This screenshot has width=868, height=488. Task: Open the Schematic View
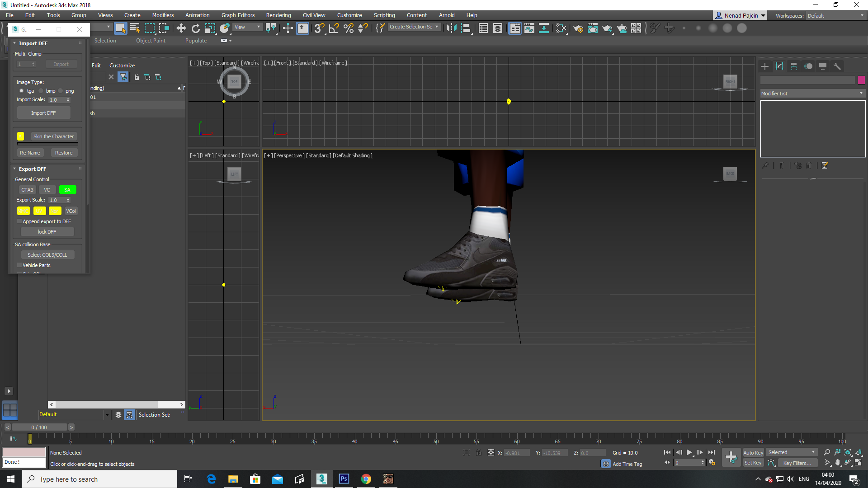(x=544, y=28)
